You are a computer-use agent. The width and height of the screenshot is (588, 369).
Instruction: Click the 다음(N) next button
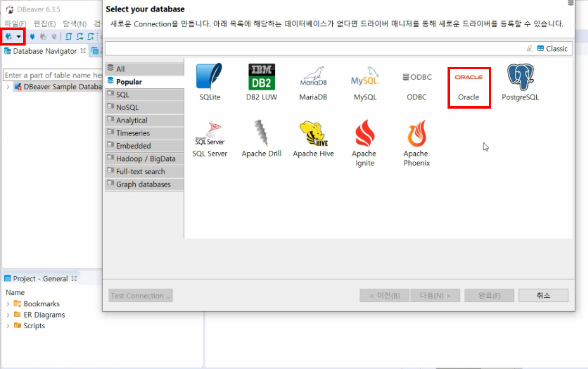pyautogui.click(x=435, y=295)
